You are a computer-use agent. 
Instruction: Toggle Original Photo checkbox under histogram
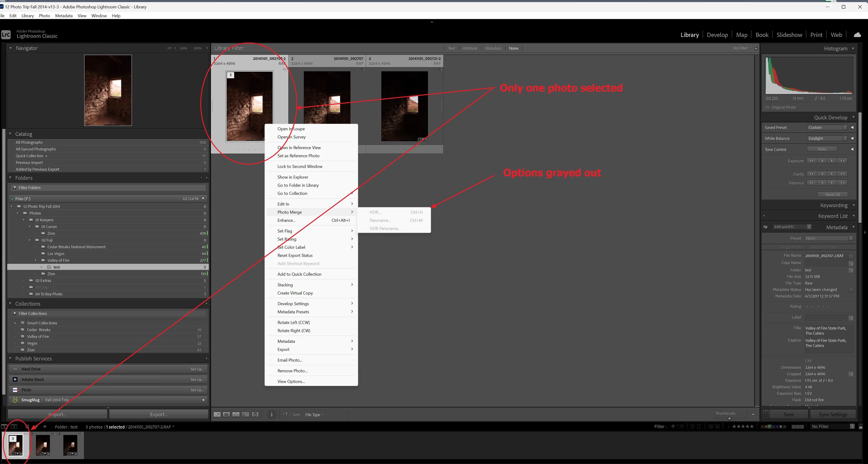(768, 107)
